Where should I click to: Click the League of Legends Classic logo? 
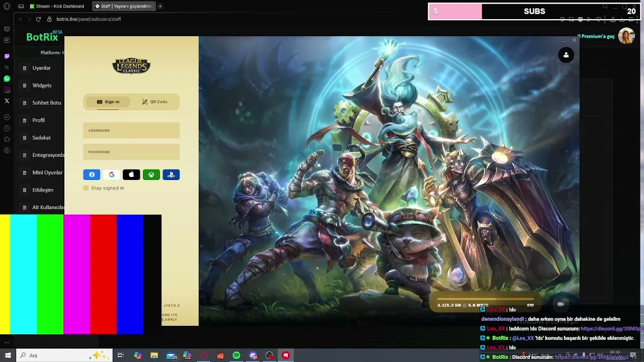(x=131, y=65)
